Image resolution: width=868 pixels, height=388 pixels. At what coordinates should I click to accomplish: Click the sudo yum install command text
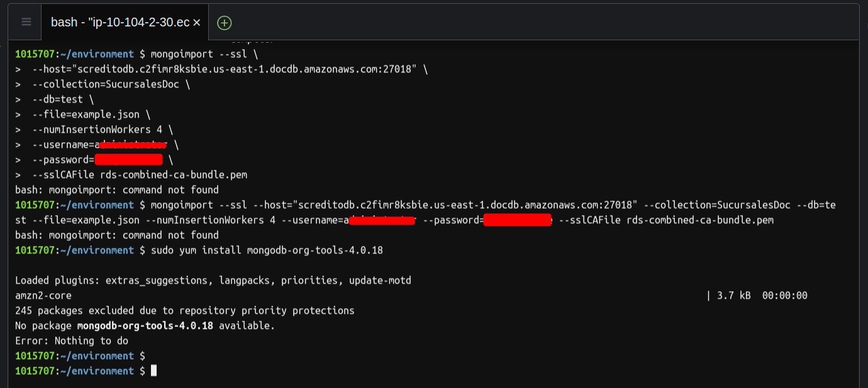click(267, 250)
